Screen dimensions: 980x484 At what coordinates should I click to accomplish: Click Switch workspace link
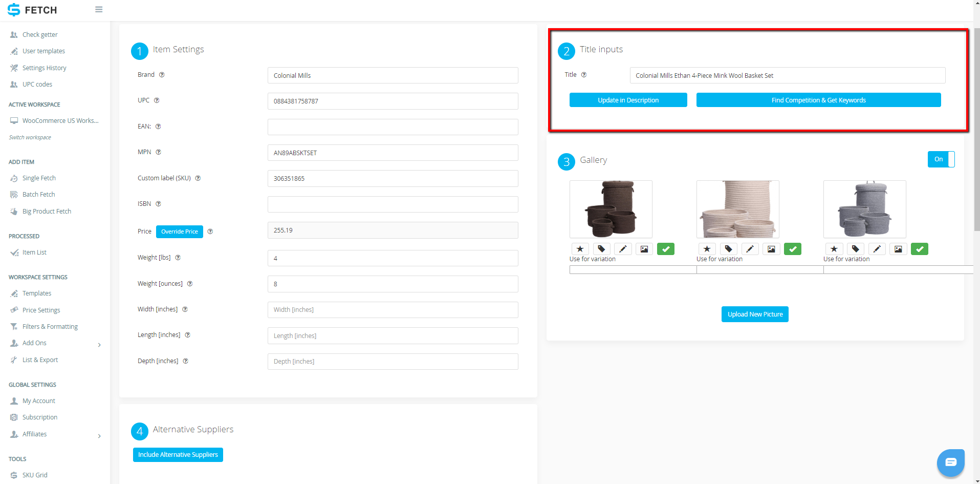click(30, 137)
